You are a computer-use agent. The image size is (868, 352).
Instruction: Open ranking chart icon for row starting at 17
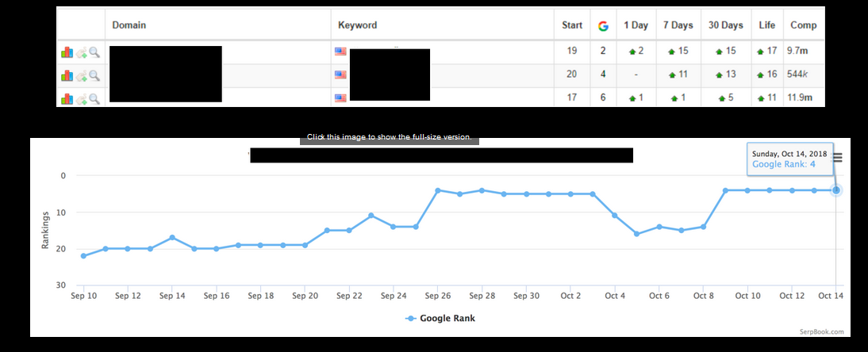tap(67, 98)
